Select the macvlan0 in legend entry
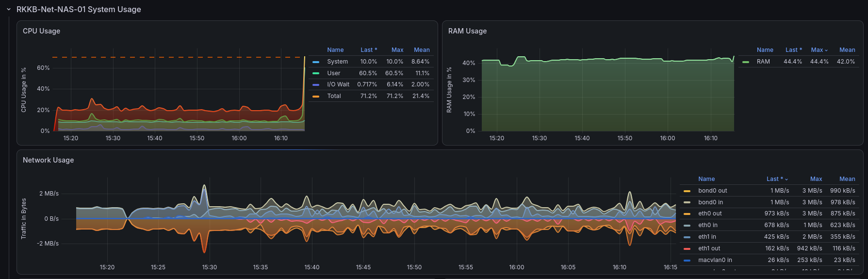The width and height of the screenshot is (868, 279). click(x=715, y=260)
